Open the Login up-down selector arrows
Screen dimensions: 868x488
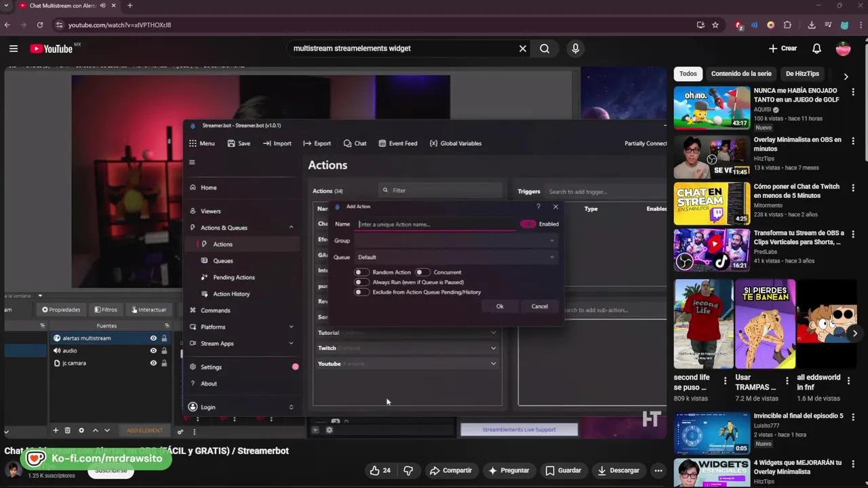tap(291, 407)
